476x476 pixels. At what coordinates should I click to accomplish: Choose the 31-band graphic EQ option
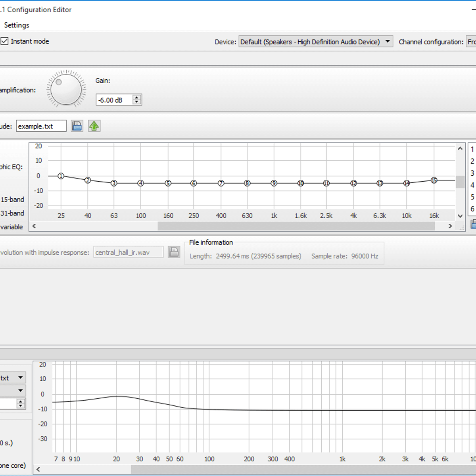(12, 213)
